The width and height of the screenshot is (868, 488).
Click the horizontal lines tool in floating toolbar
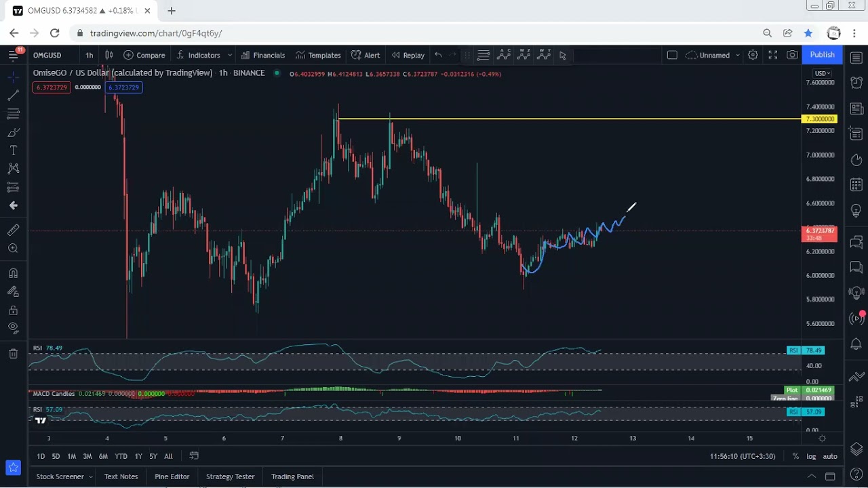[x=484, y=55]
